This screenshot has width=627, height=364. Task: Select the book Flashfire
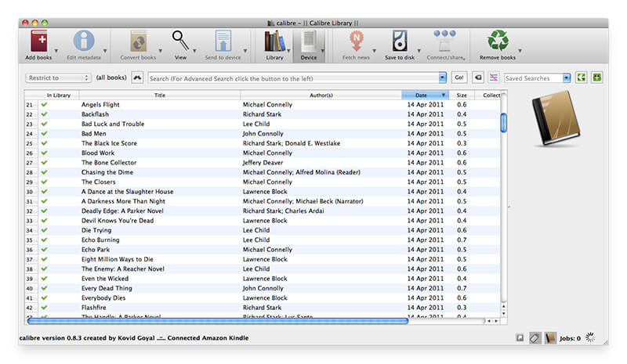pyautogui.click(x=262, y=308)
